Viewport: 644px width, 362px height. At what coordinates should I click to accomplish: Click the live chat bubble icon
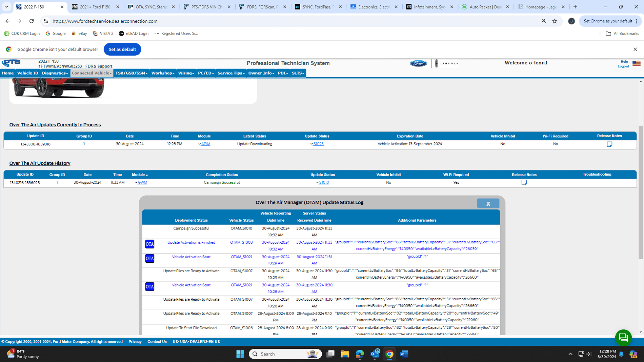[x=623, y=337]
